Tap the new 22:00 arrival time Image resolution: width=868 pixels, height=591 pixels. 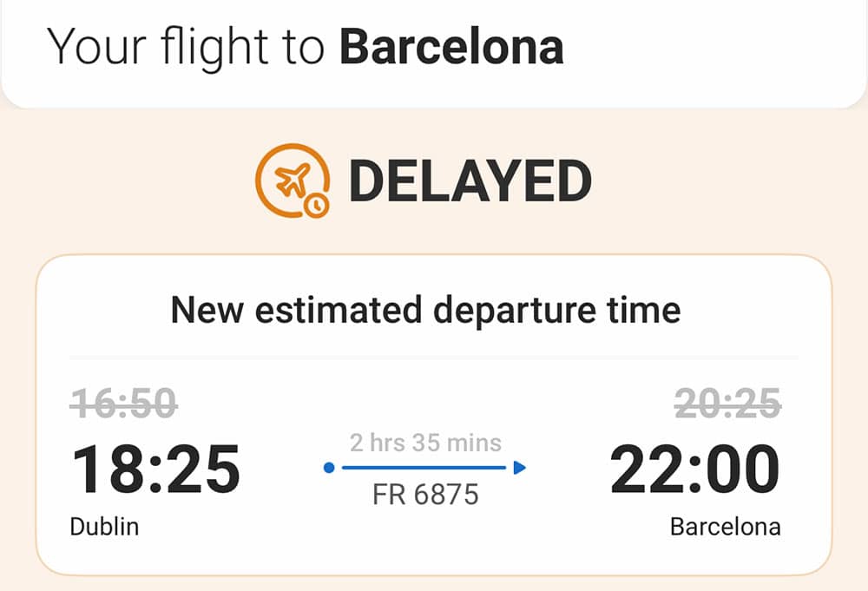pos(695,470)
